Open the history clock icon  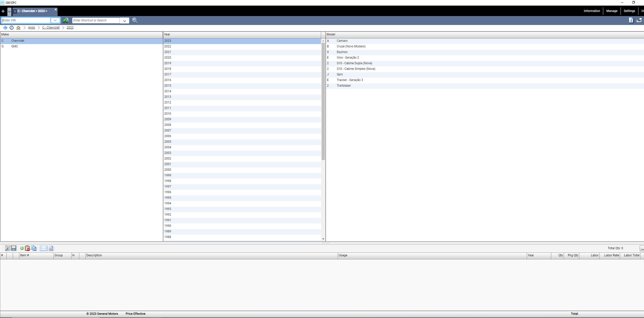tap(11, 28)
